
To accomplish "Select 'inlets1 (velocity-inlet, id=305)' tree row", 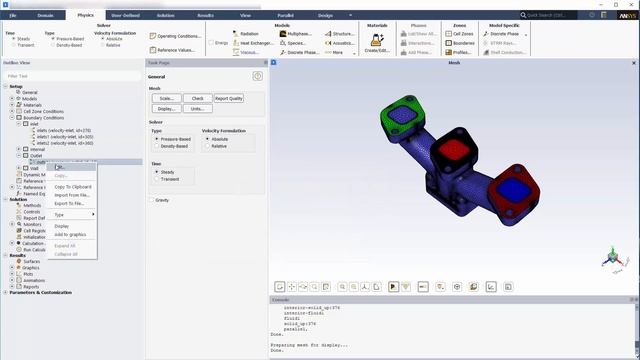I will click(64, 137).
